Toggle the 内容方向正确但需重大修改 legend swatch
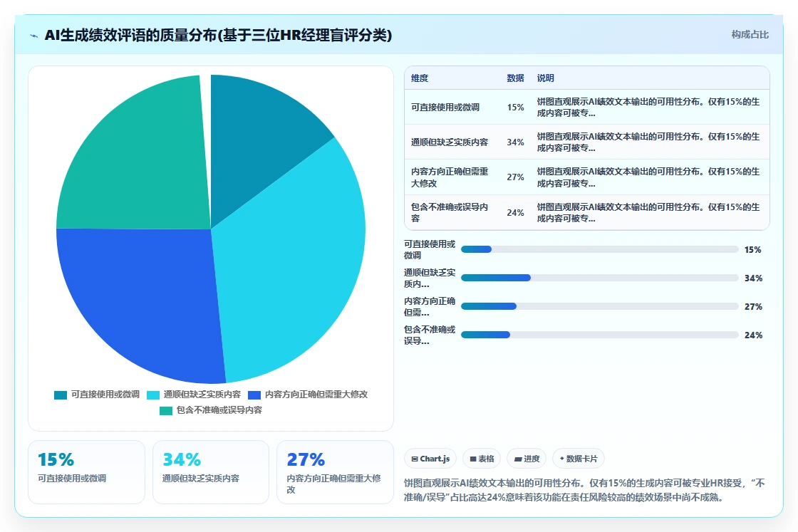 click(254, 395)
